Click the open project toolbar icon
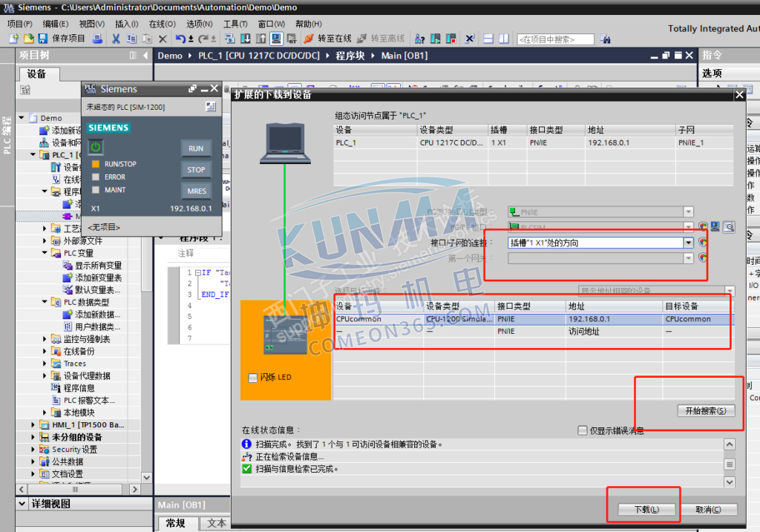This screenshot has height=532, width=760. click(x=29, y=39)
